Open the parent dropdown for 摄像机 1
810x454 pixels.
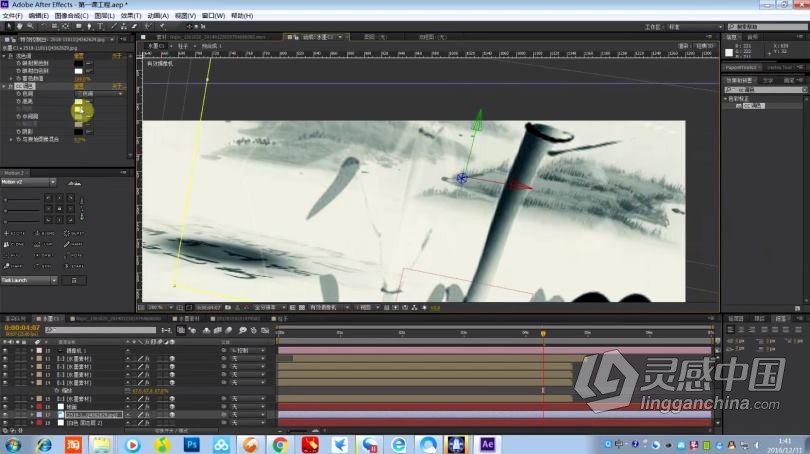pos(248,350)
